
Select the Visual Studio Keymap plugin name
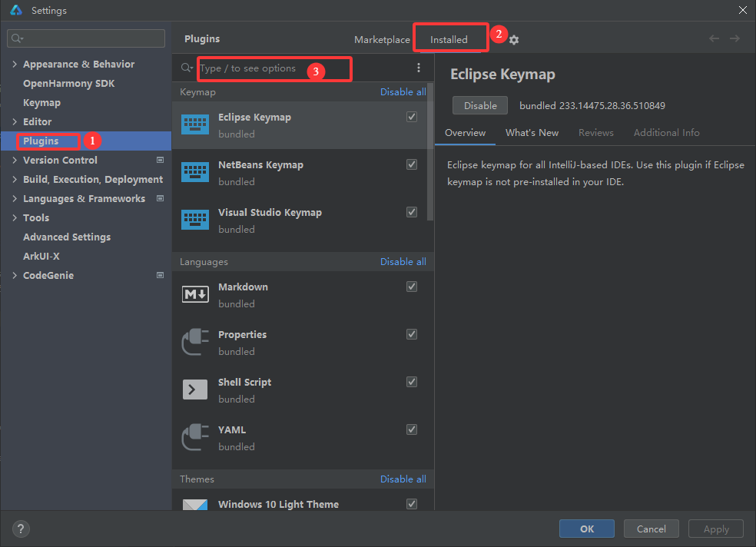pos(270,213)
